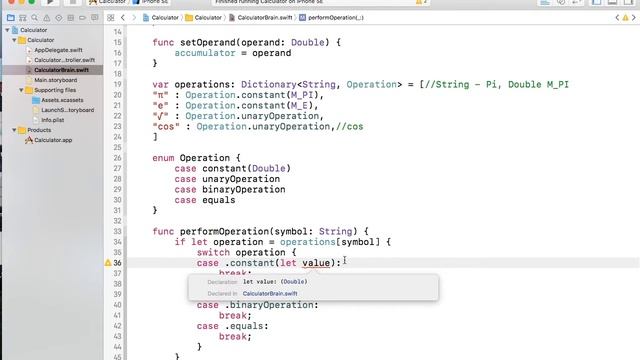The height and width of the screenshot is (360, 640).
Task: Open the Symbol navigator tab
Action: click(x=23, y=18)
